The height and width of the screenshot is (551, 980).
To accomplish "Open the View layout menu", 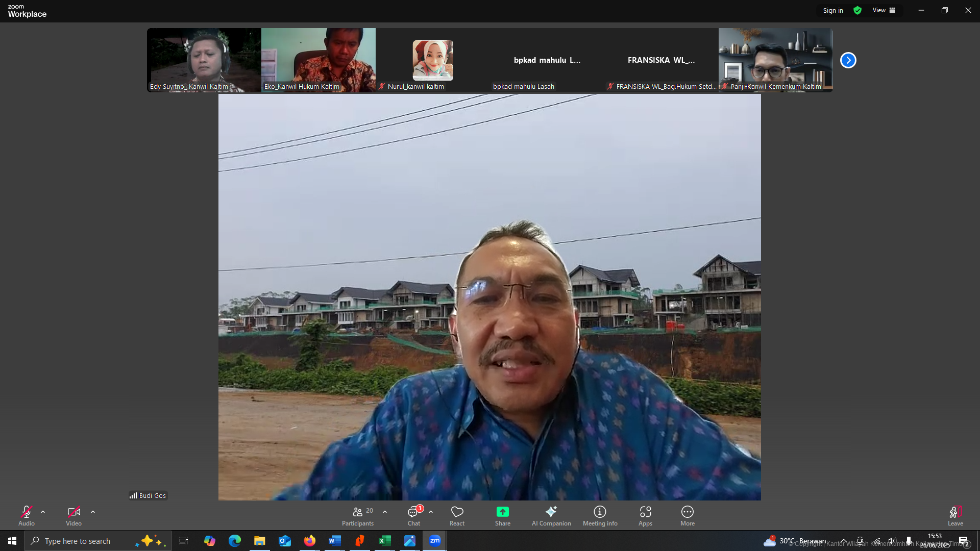I will pyautogui.click(x=884, y=10).
